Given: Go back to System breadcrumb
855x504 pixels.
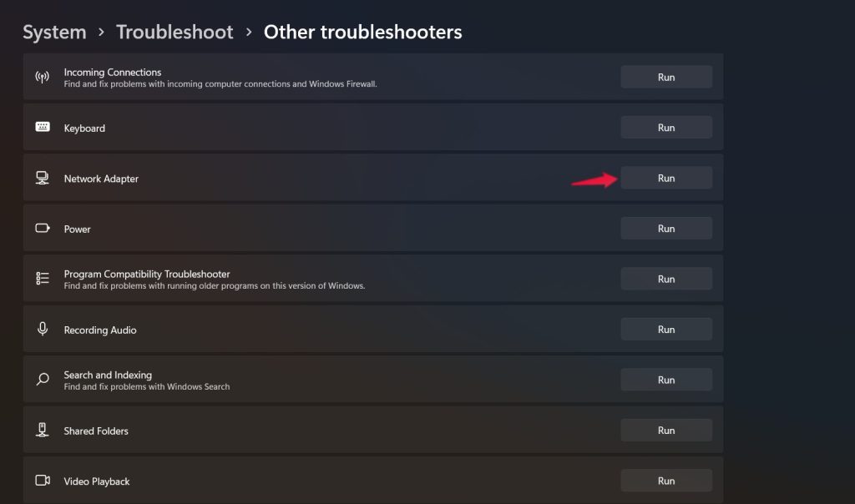Looking at the screenshot, I should [x=54, y=33].
